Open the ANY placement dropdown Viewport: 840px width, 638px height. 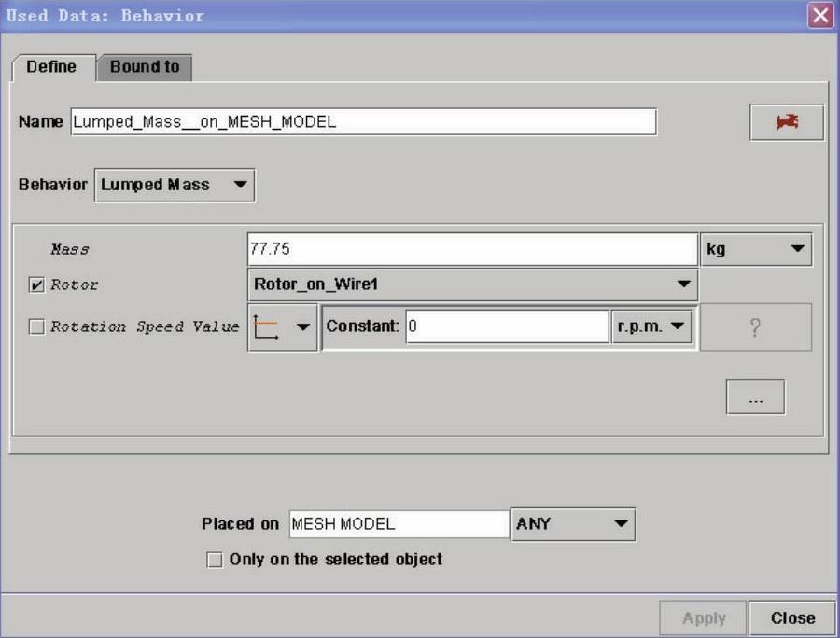click(572, 524)
